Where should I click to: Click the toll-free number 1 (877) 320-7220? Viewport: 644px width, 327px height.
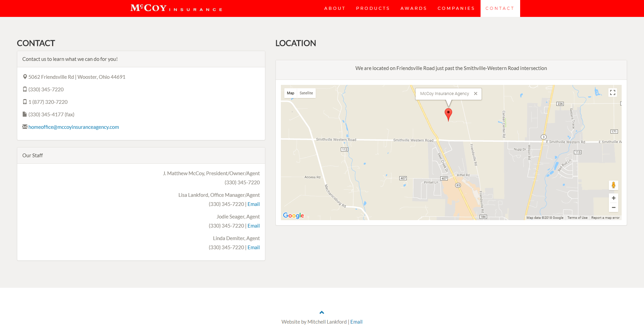(x=48, y=102)
